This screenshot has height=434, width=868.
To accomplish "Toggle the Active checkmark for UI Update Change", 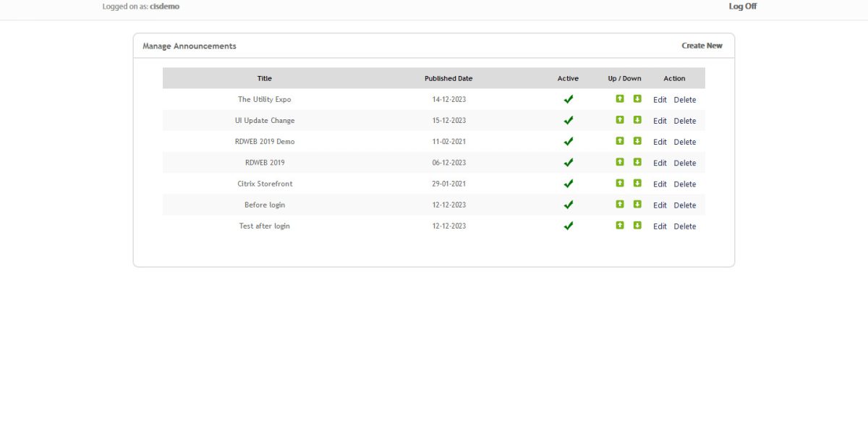I will [569, 120].
